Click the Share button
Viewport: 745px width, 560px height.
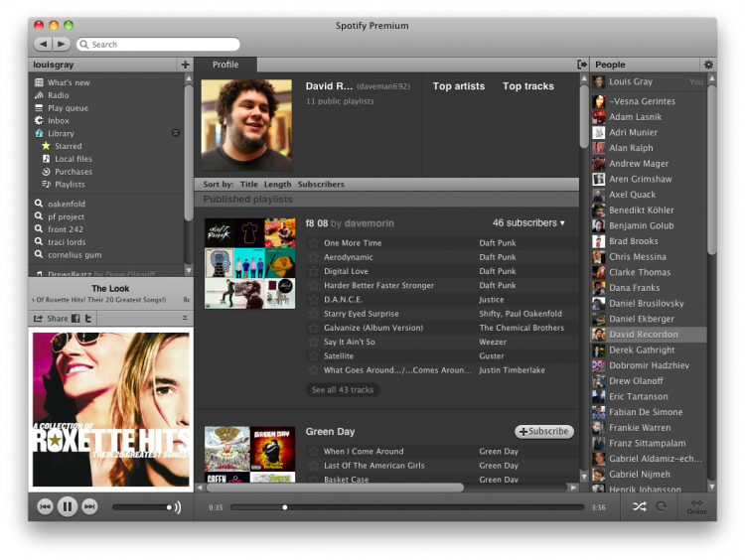pos(51,319)
